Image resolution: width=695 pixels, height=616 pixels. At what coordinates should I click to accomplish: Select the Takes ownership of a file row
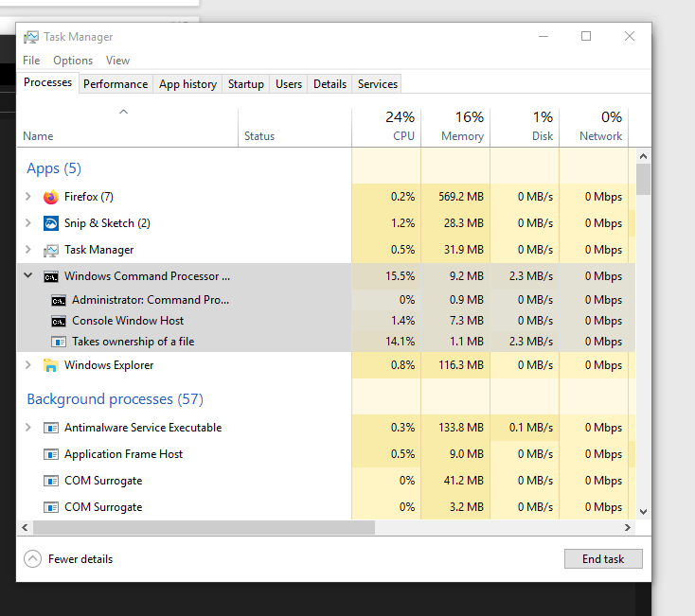[327, 342]
